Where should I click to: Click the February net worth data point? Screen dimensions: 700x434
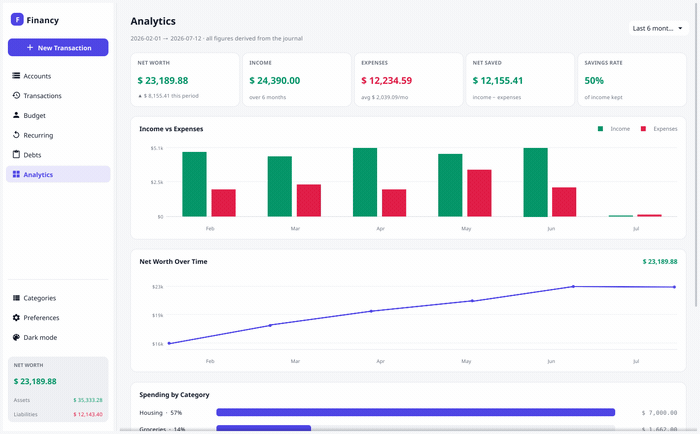point(169,343)
